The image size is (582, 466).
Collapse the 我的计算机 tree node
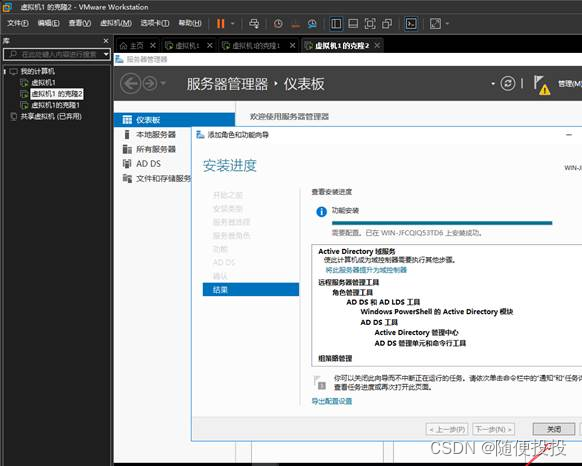(x=4, y=71)
